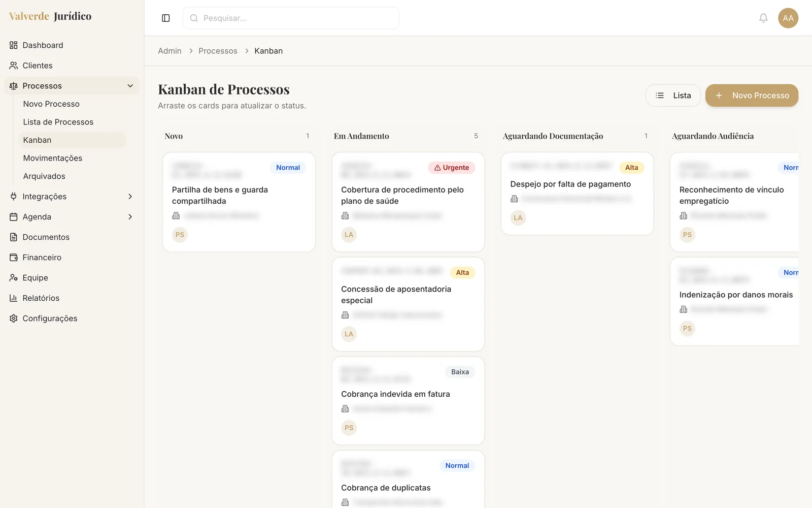The width and height of the screenshot is (812, 508).
Task: Select the Cobrança de duplicatas card title
Action: (x=386, y=488)
